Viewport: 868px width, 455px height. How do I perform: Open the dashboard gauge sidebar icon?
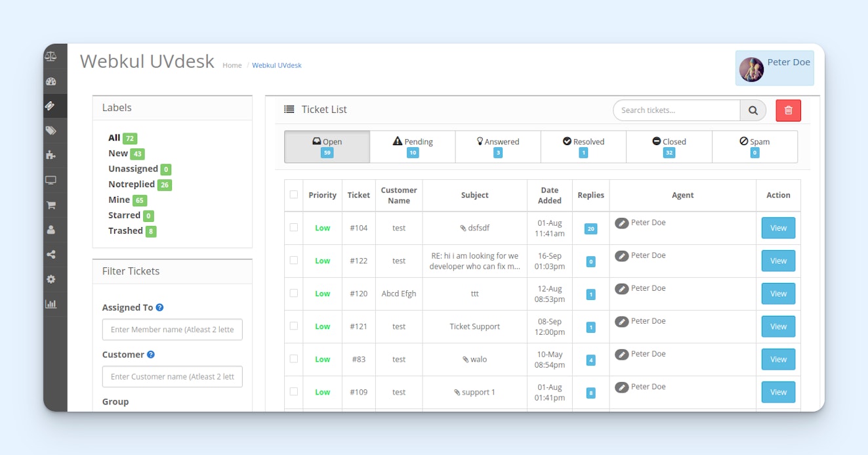51,82
